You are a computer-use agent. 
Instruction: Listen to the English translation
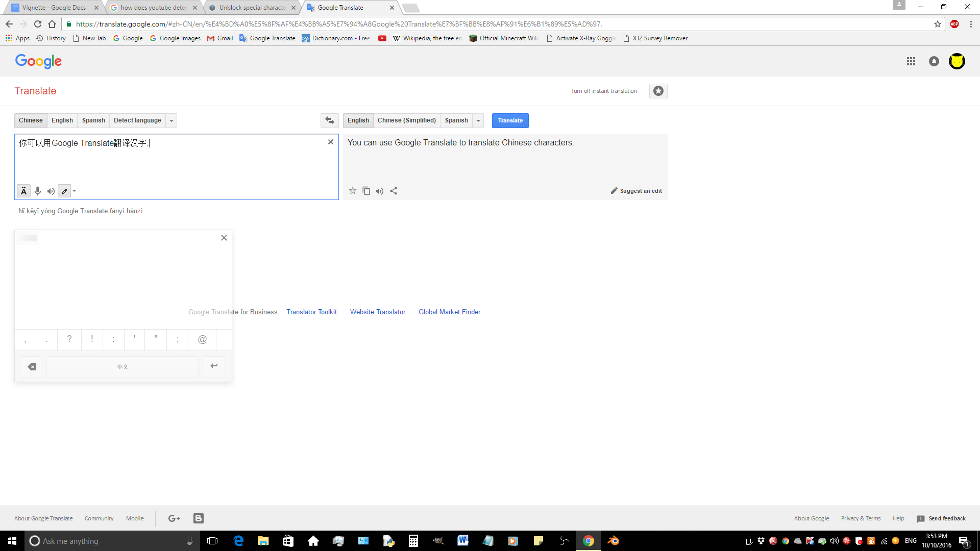point(380,191)
